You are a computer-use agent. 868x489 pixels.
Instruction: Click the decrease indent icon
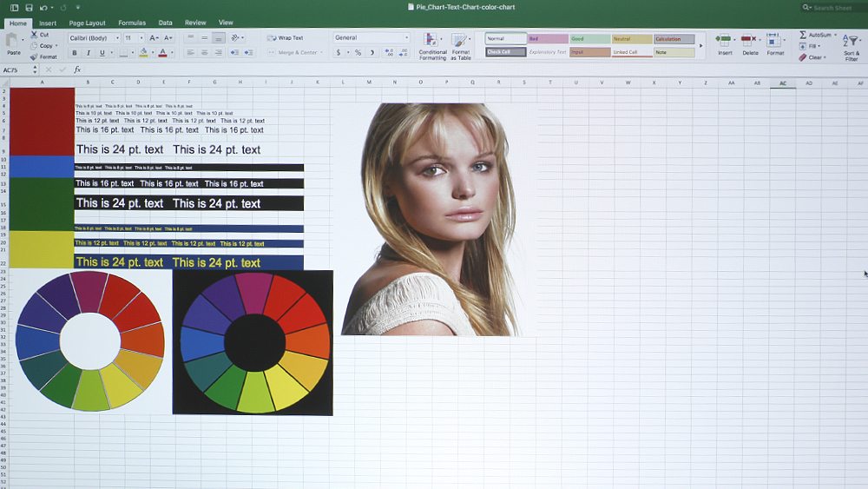click(x=234, y=53)
